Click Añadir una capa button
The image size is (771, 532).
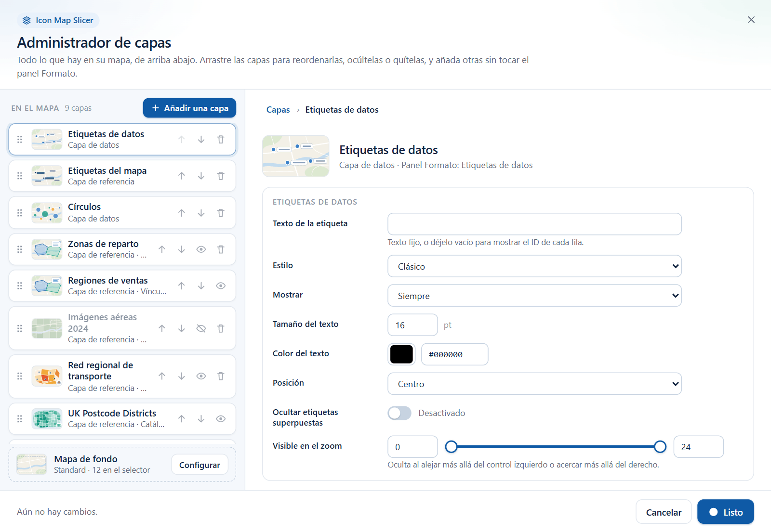pos(189,108)
